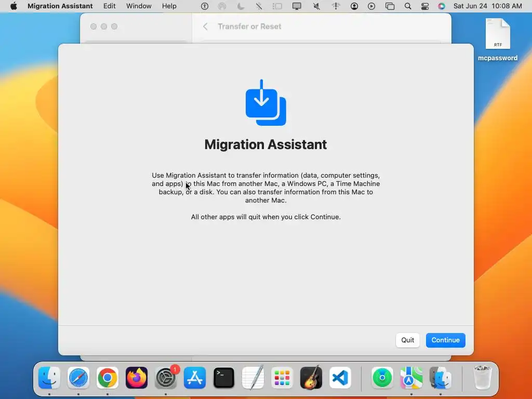This screenshot has width=532, height=399.
Task: Click the Transfer or Reset window title
Action: 249,26
